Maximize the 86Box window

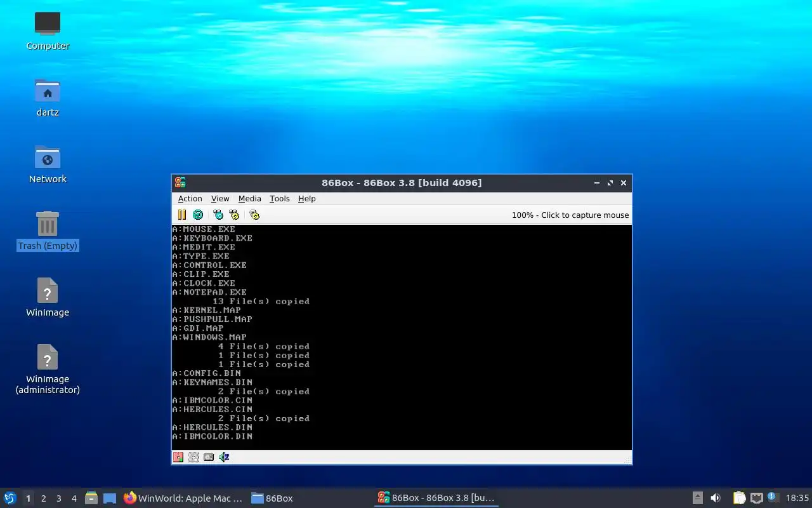(x=610, y=183)
